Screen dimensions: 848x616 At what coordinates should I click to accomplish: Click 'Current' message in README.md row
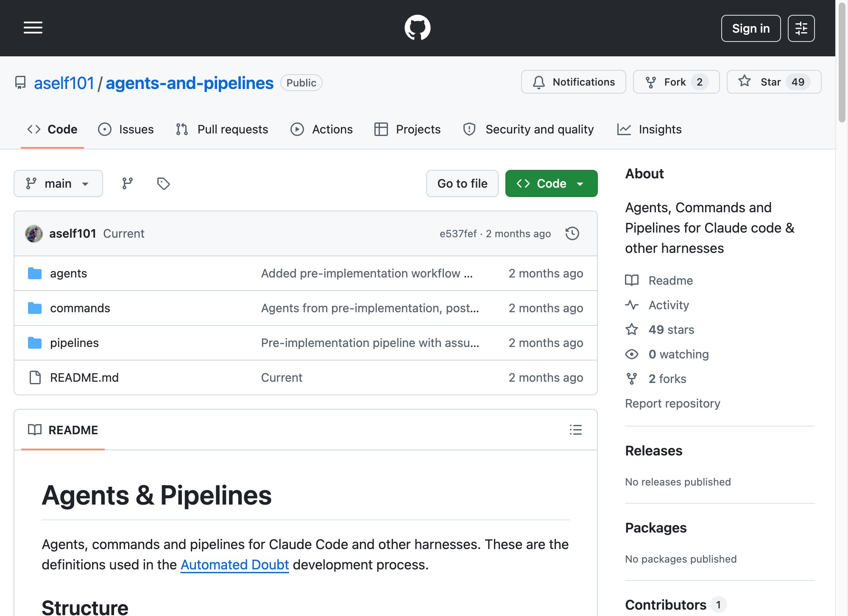(x=282, y=377)
